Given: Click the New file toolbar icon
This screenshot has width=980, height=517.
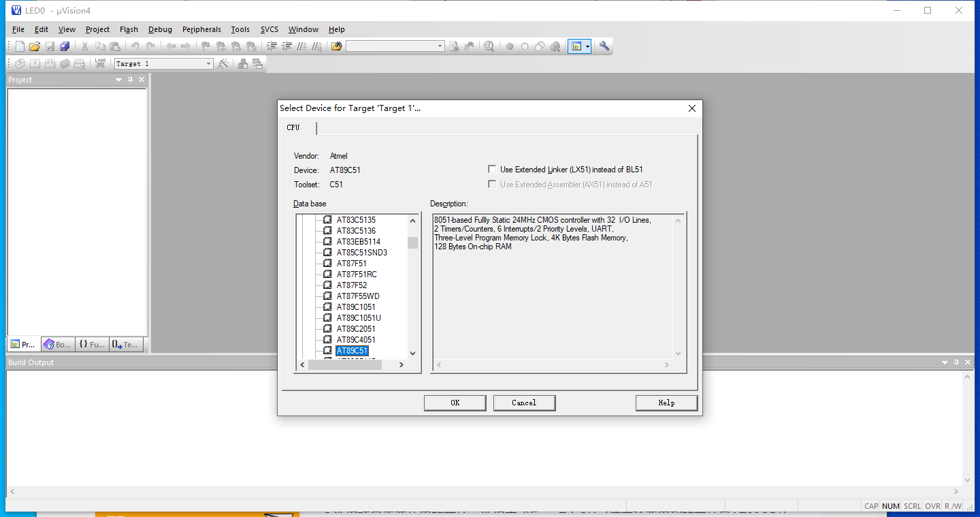Looking at the screenshot, I should (x=20, y=46).
